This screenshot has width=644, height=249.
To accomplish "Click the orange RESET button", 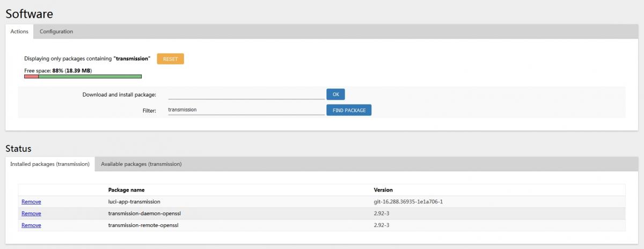I will click(170, 59).
